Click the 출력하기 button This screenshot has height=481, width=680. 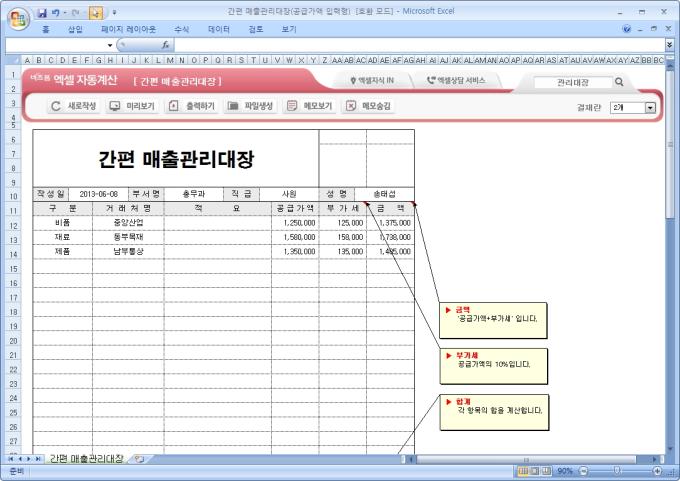[191, 106]
